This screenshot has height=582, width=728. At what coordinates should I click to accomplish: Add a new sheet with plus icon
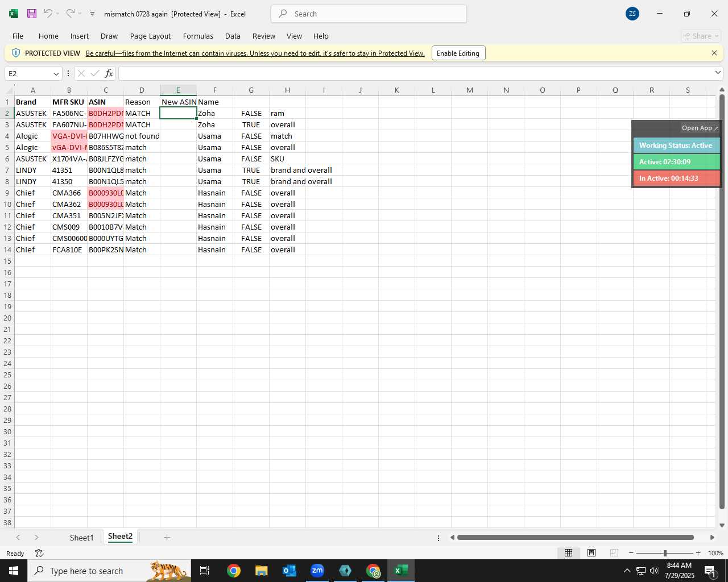point(167,537)
